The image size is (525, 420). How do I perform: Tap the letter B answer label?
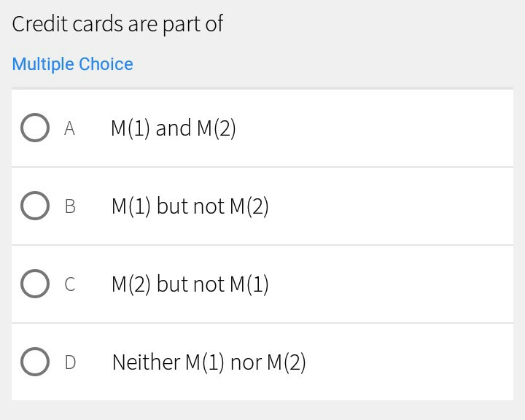coord(70,207)
